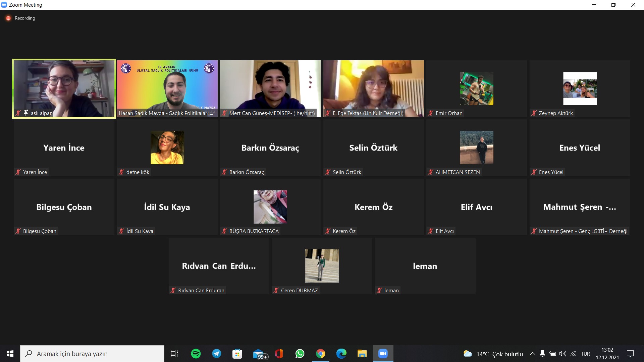Expand the hidden system tray icons chevron
644x362 pixels.
[532, 354]
